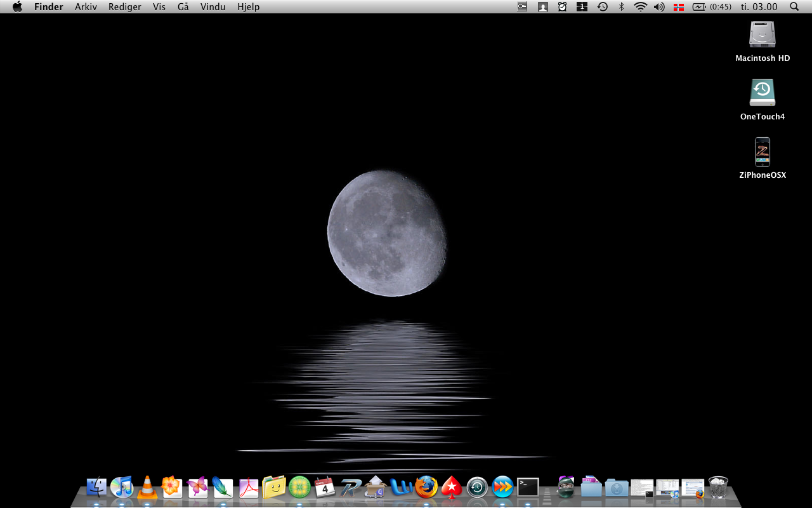Toggle Wi-Fi status menu in menu bar
The image size is (812, 508).
click(641, 7)
